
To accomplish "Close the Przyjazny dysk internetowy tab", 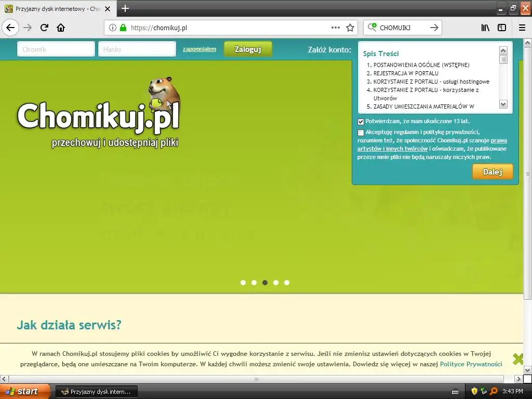I will [x=108, y=9].
